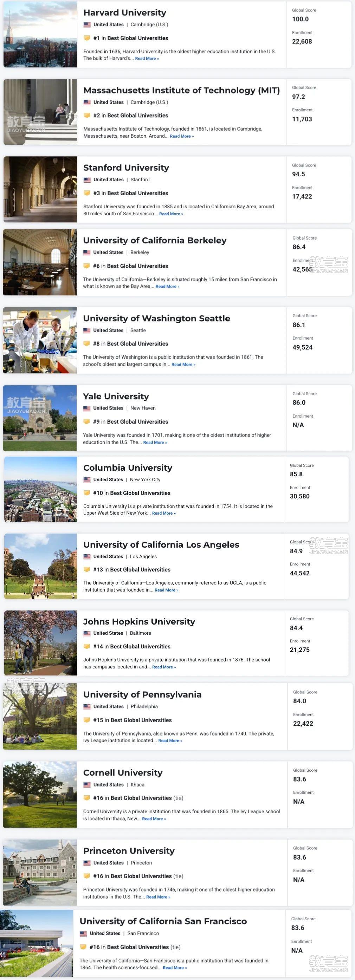Open Read More for UC San Francisco
Image resolution: width=355 pixels, height=980 pixels.
point(175,968)
